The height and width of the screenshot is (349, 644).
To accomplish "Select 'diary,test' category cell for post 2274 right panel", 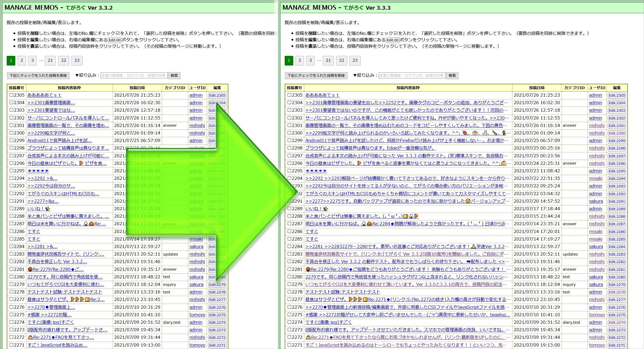I will point(571,322).
